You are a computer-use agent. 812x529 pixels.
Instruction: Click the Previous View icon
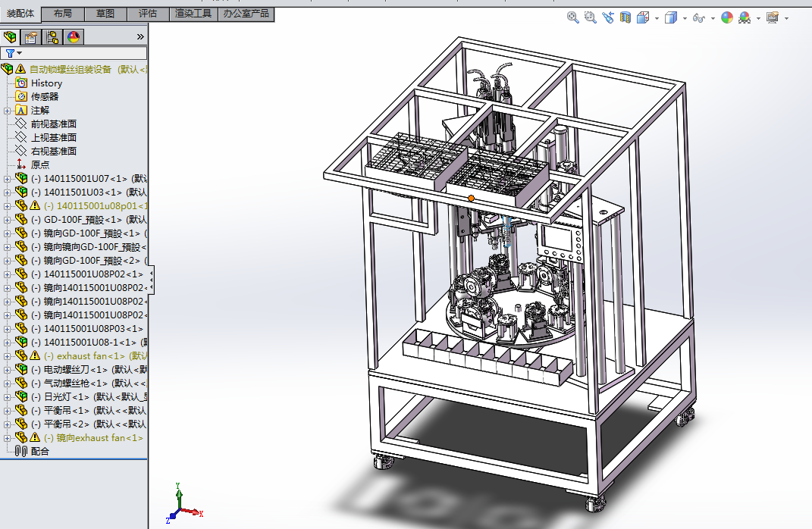pos(608,17)
